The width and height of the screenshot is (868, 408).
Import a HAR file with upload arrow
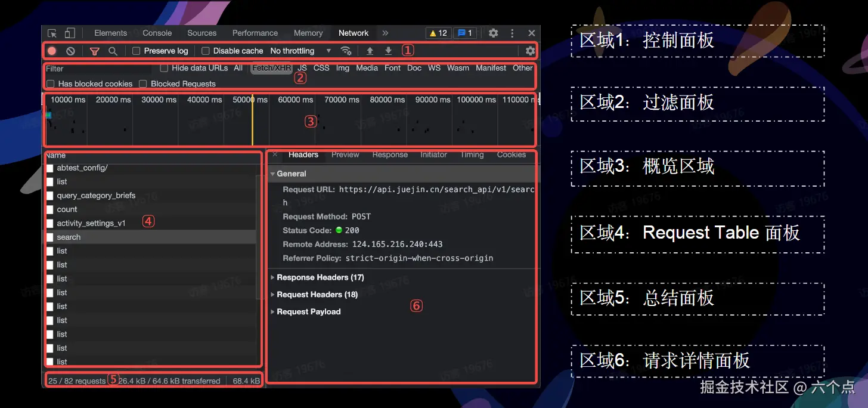coord(370,51)
